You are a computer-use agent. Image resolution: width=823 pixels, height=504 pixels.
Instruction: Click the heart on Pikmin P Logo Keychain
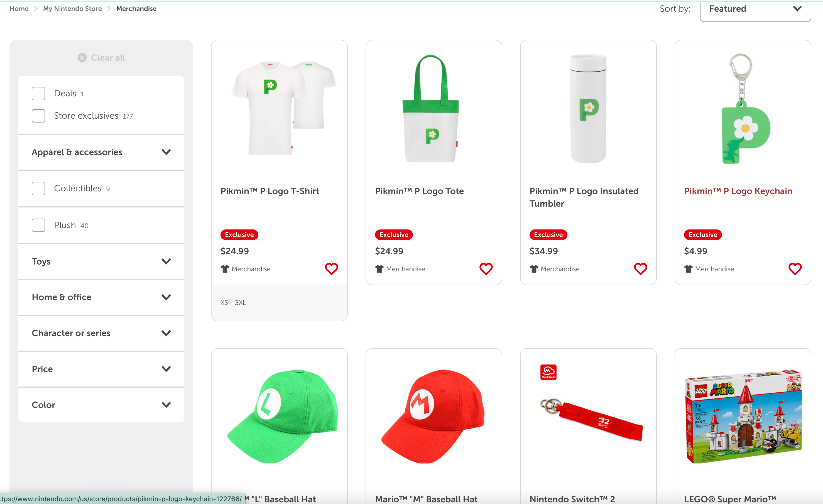point(795,268)
